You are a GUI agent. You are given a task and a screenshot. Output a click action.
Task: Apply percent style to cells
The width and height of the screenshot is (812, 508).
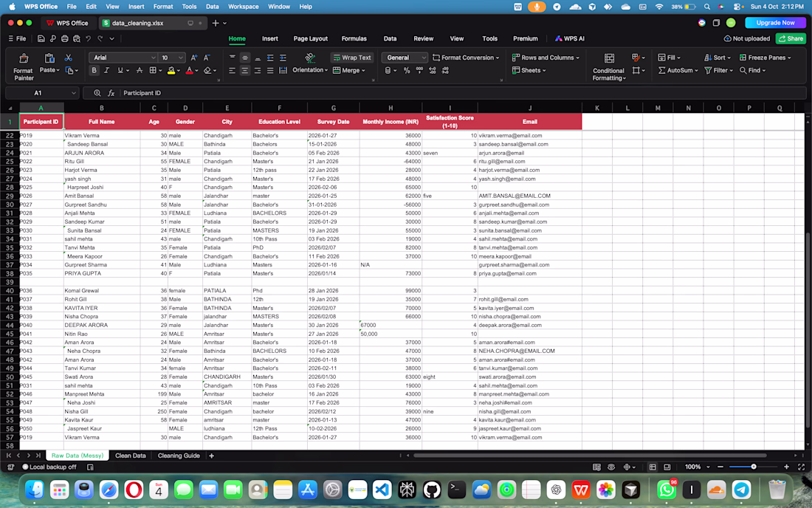coord(407,70)
